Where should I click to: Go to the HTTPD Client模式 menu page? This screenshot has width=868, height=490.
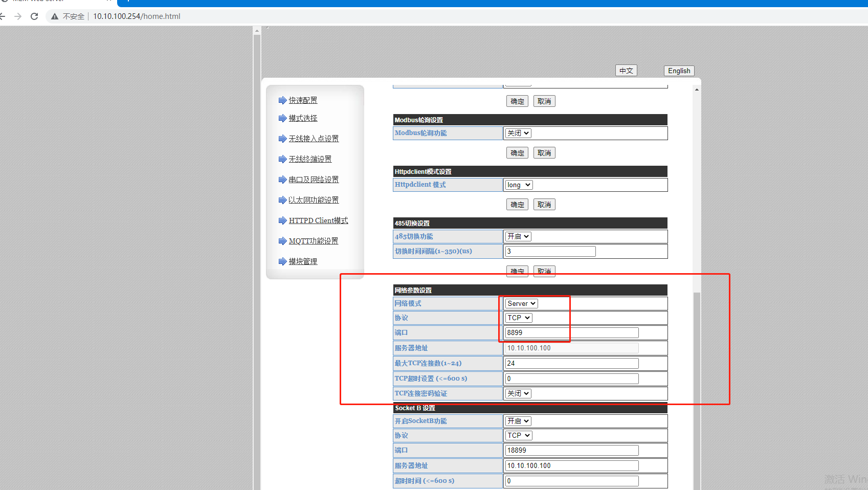coord(318,220)
